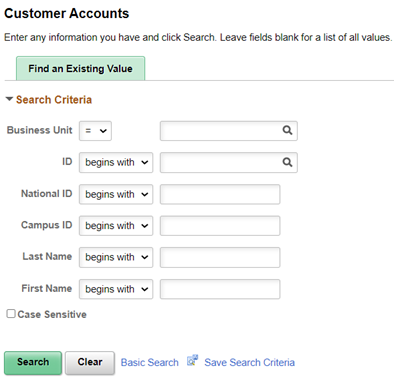Focus the Last Name input field
Image resolution: width=394 pixels, height=380 pixels.
point(220,257)
